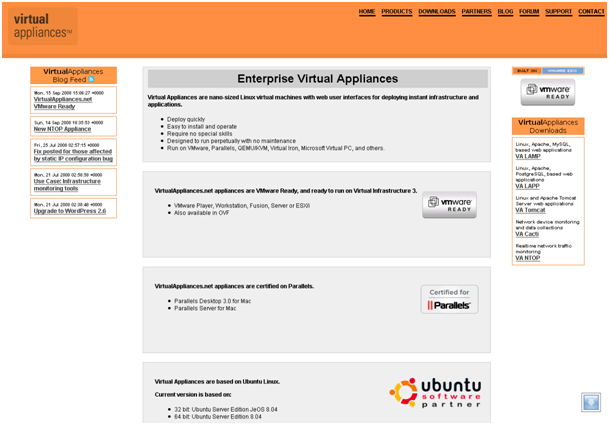Click the VMware Ready badge in center panel
Image resolution: width=609 pixels, height=425 pixels.
449,205
